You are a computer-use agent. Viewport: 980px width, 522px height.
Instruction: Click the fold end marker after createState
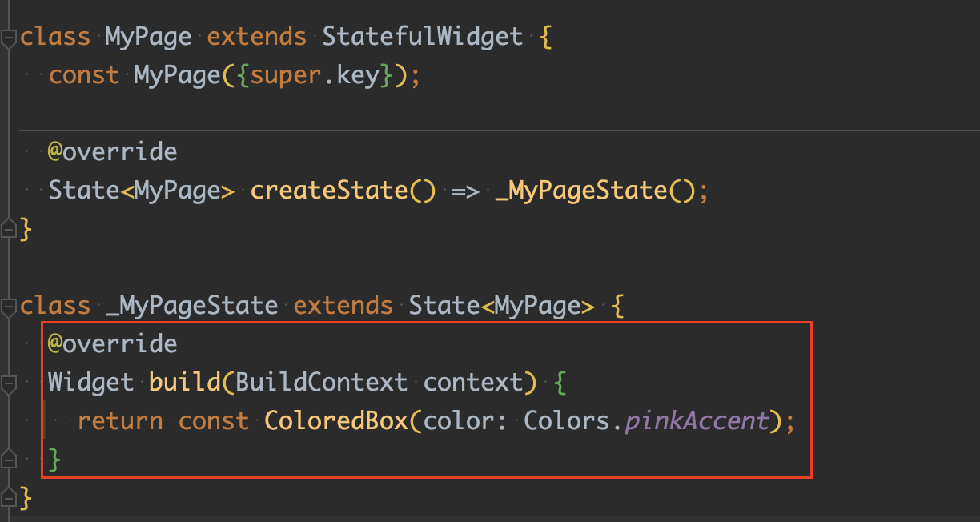(8, 229)
